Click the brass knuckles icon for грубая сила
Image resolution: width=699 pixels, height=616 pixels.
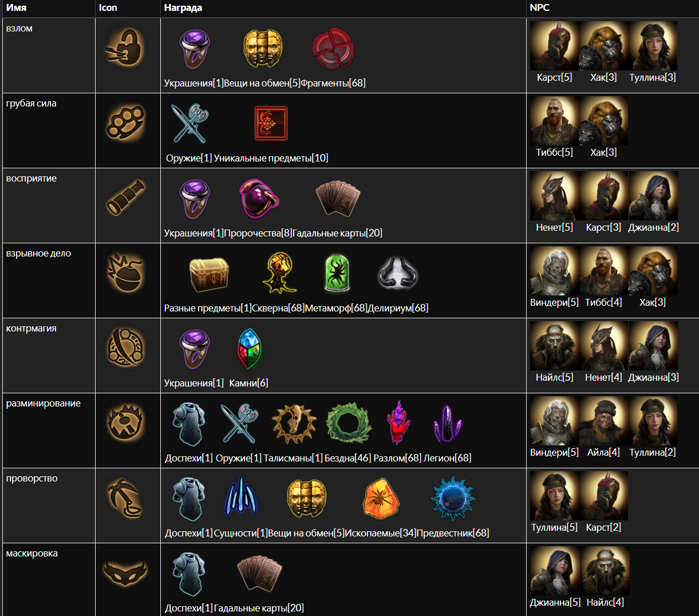tap(125, 123)
